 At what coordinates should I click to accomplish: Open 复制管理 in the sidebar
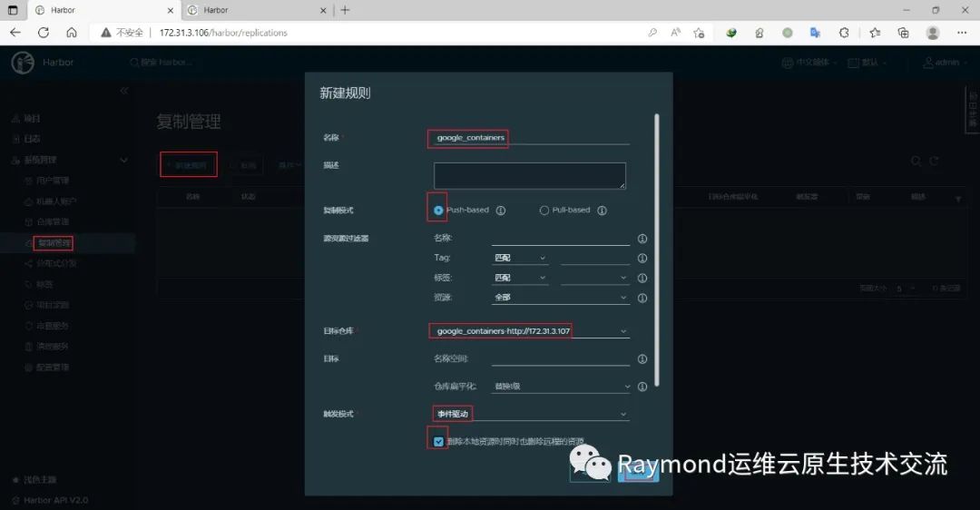click(54, 243)
